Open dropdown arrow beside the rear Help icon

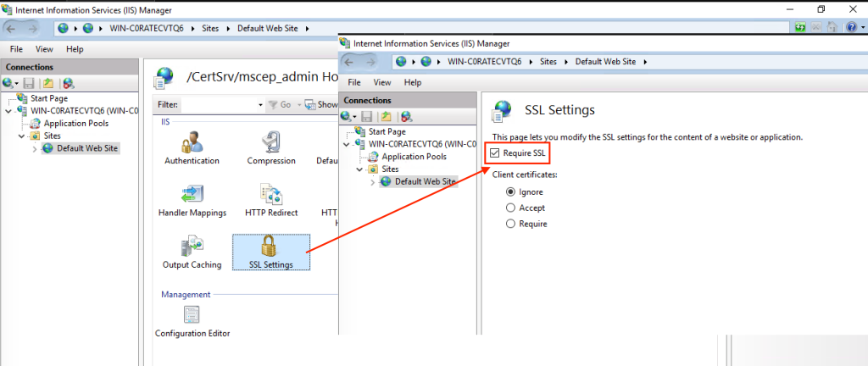tap(861, 28)
